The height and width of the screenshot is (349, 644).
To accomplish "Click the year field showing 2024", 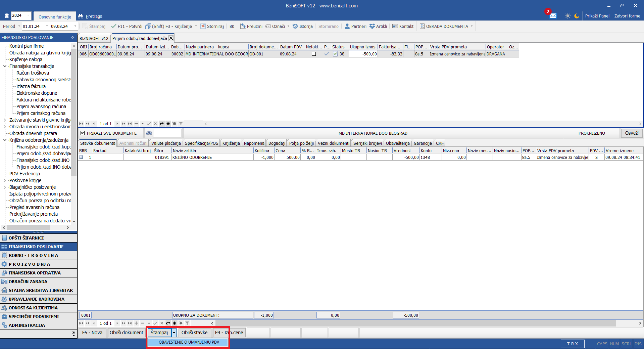I will (x=21, y=15).
